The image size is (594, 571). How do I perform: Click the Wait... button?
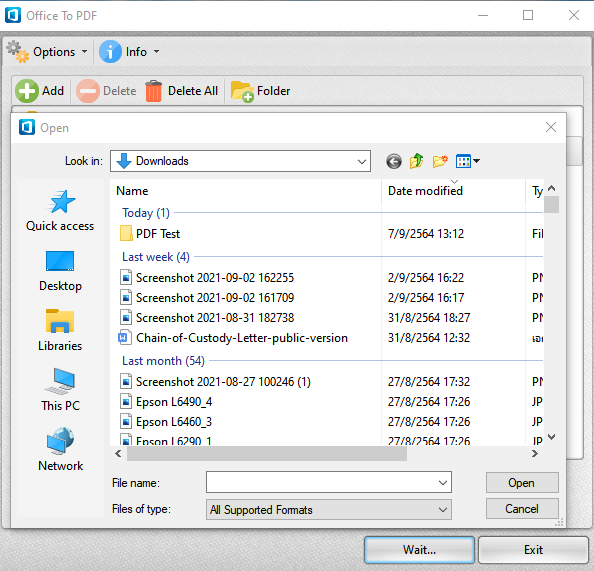419,549
